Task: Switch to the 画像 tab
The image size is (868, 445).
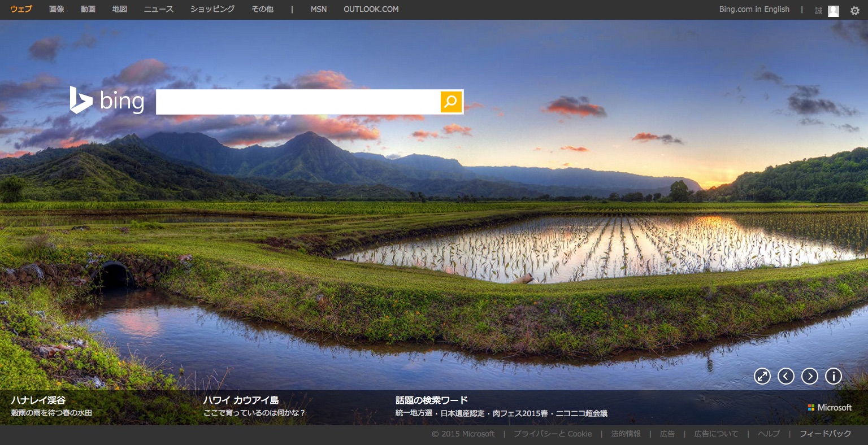Action: 57,9
